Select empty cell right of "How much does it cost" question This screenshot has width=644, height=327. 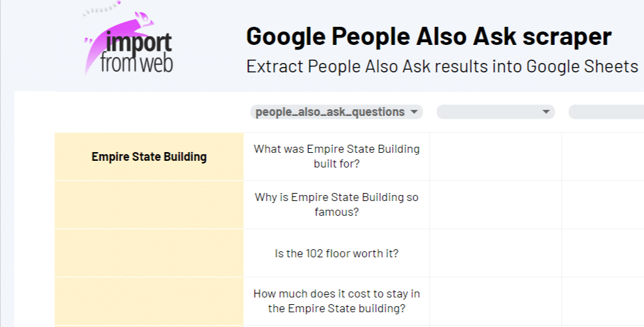coord(495,302)
